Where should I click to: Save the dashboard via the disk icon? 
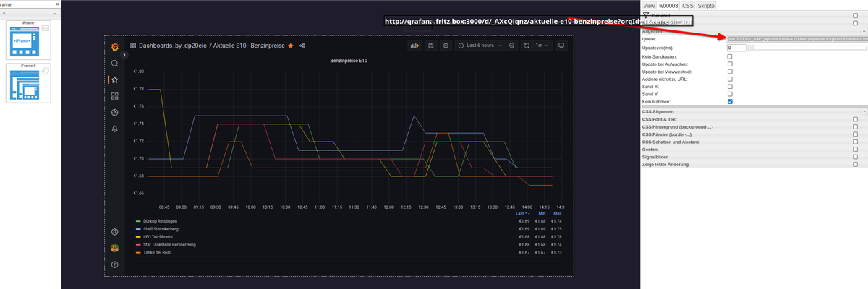431,46
